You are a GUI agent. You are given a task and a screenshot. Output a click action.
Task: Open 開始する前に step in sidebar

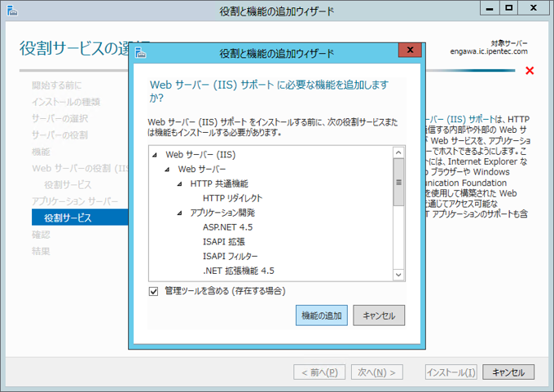[56, 86]
